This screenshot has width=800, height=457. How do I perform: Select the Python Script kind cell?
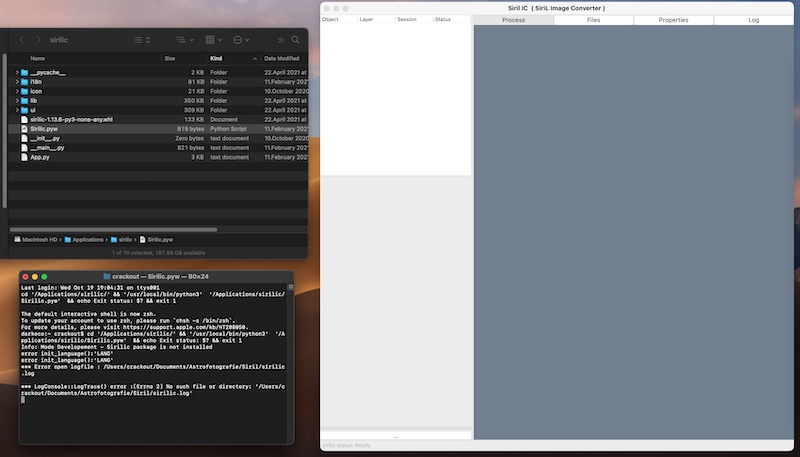pyautogui.click(x=228, y=129)
